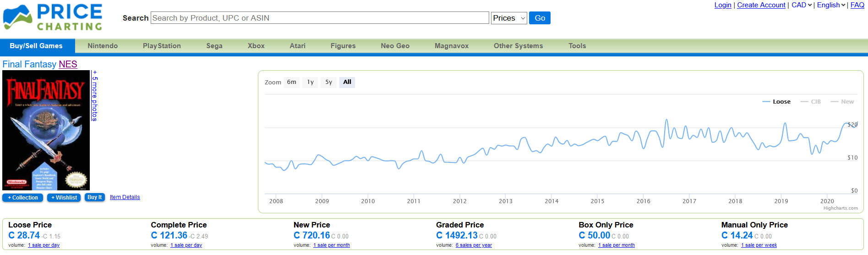Click the + Wishlist button
The width and height of the screenshot is (868, 255).
pyautogui.click(x=64, y=198)
